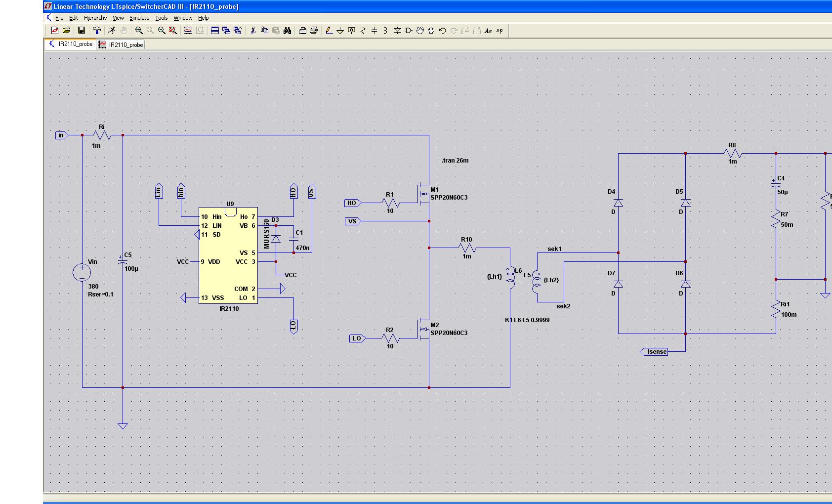
Task: Select the component (logic gate) tool
Action: pyautogui.click(x=409, y=31)
